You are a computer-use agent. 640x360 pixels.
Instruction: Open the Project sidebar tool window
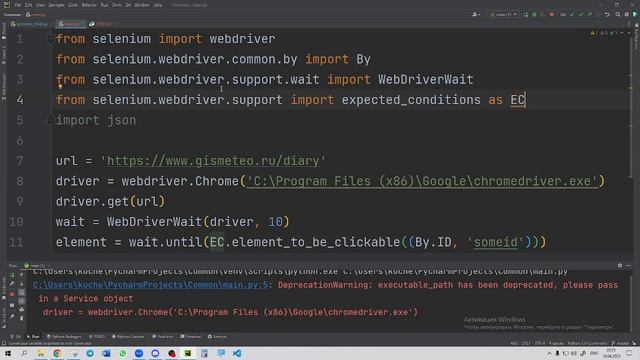click(x=4, y=31)
